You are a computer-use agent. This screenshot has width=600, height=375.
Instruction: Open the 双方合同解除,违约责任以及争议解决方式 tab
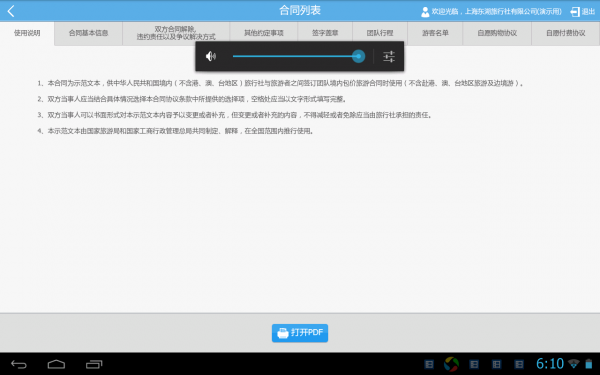coord(176,33)
